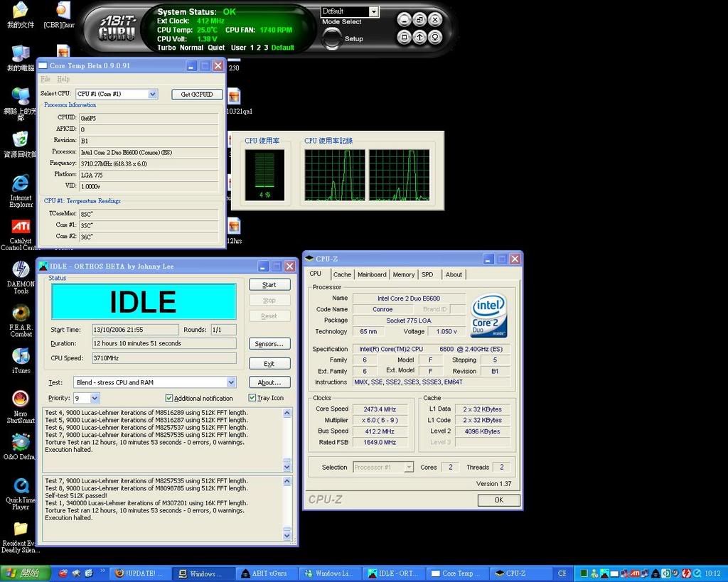Open Recycle Bin desktop icon

(19, 144)
